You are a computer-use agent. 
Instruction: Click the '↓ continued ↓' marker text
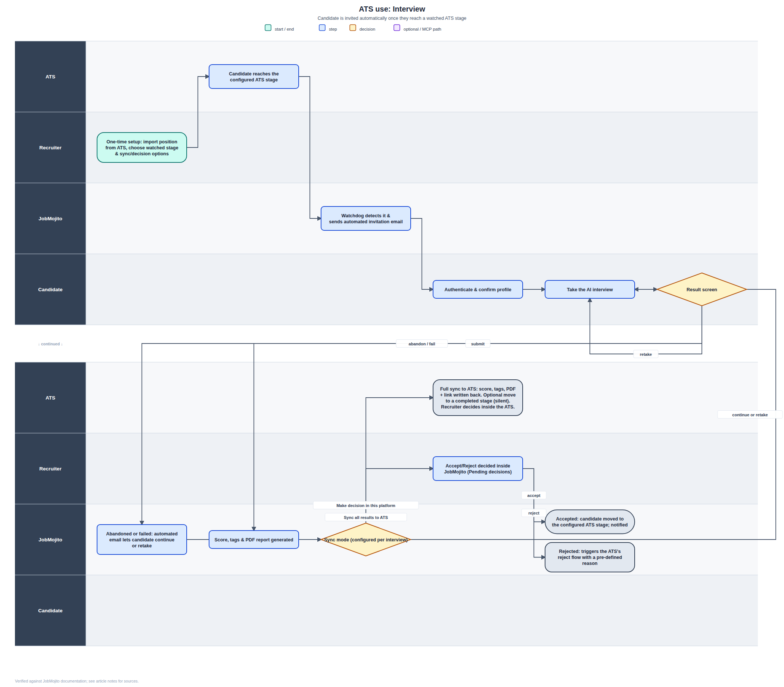click(50, 344)
